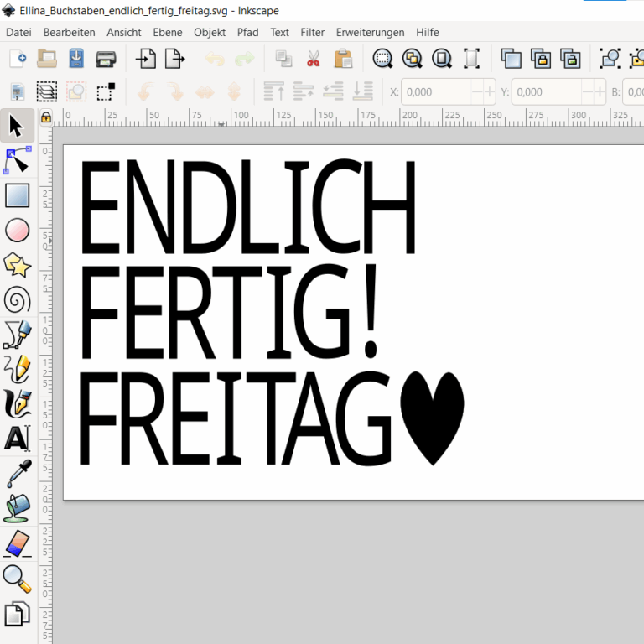This screenshot has width=644, height=644.
Task: Choose the Color dropper tool
Action: 17,474
